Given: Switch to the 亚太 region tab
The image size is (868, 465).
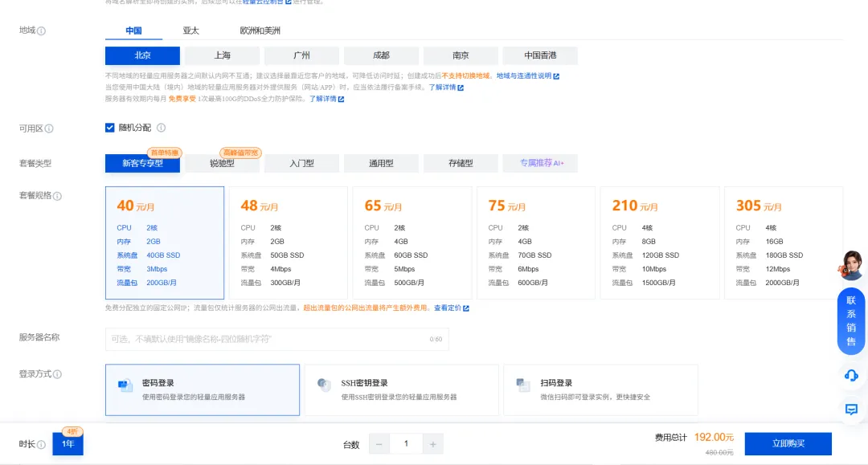Looking at the screenshot, I should [x=191, y=31].
